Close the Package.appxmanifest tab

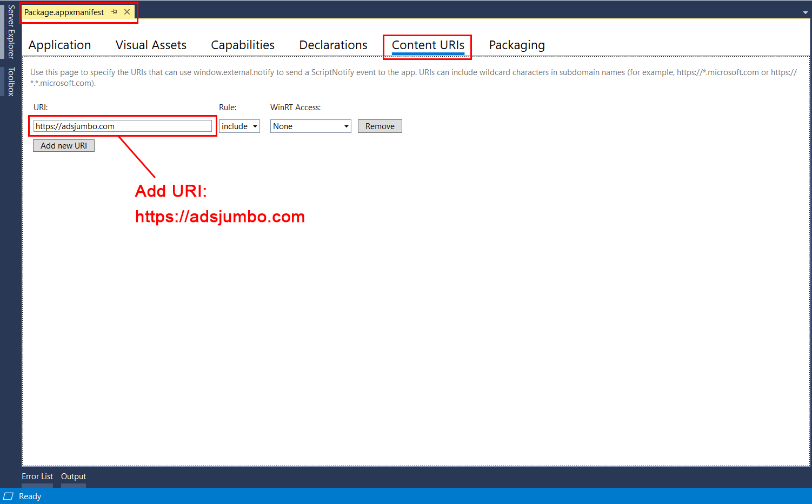click(x=127, y=12)
